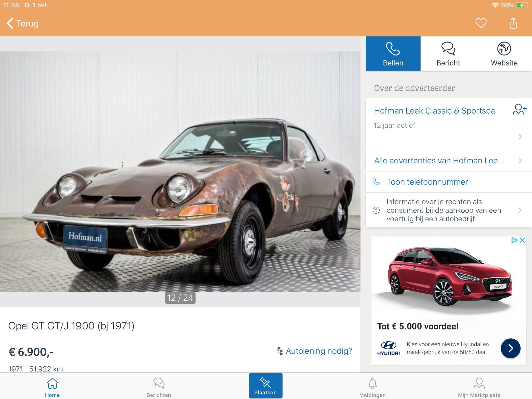Screen dimensions: 532x399
Task: Reveal number via Toon telefoonnummer
Action: [x=427, y=182]
